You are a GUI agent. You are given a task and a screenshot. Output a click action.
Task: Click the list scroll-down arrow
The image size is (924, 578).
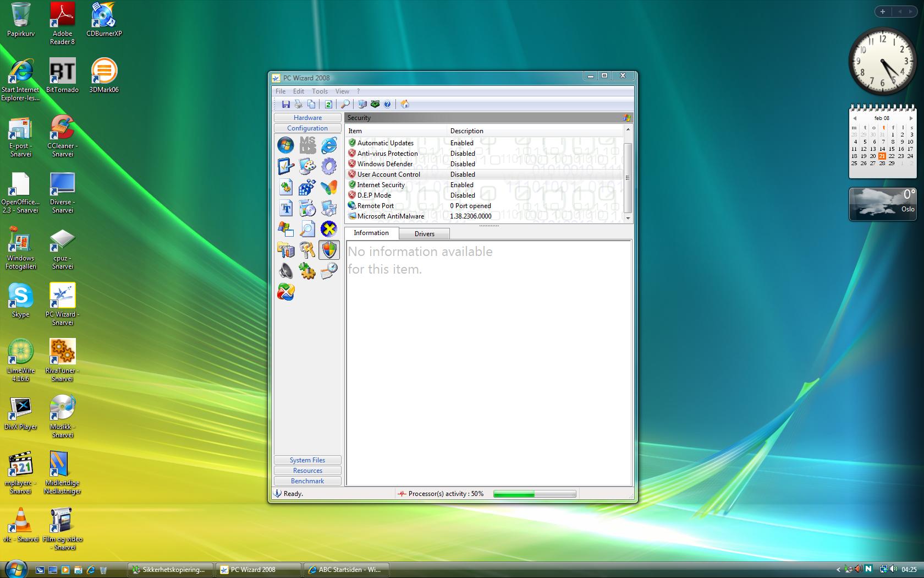(x=628, y=218)
